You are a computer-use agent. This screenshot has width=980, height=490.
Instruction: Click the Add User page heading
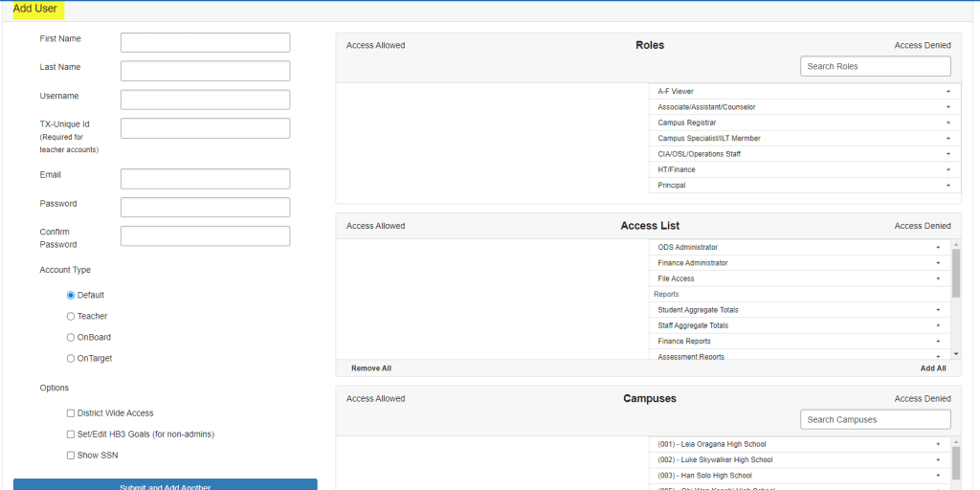(35, 9)
